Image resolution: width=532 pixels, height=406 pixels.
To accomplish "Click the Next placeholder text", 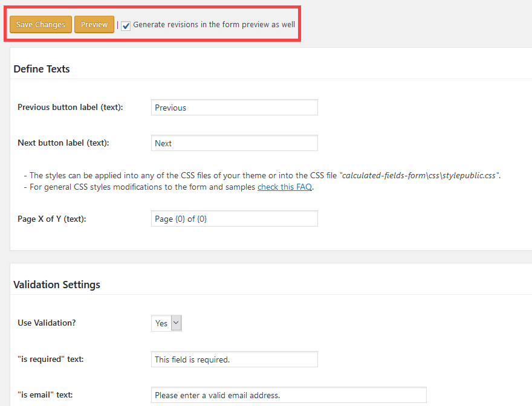I will click(163, 143).
